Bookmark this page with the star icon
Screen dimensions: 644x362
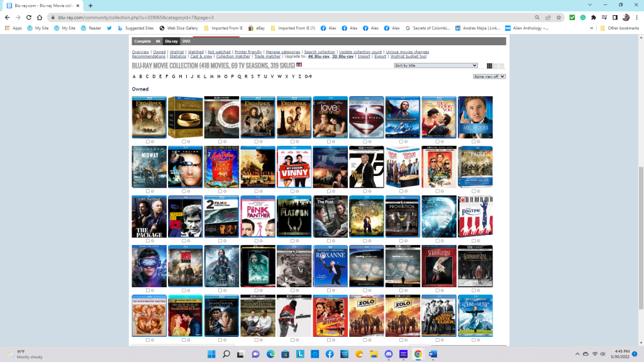558,18
